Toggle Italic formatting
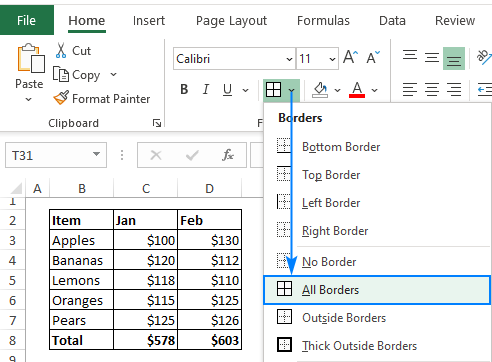 click(x=206, y=89)
